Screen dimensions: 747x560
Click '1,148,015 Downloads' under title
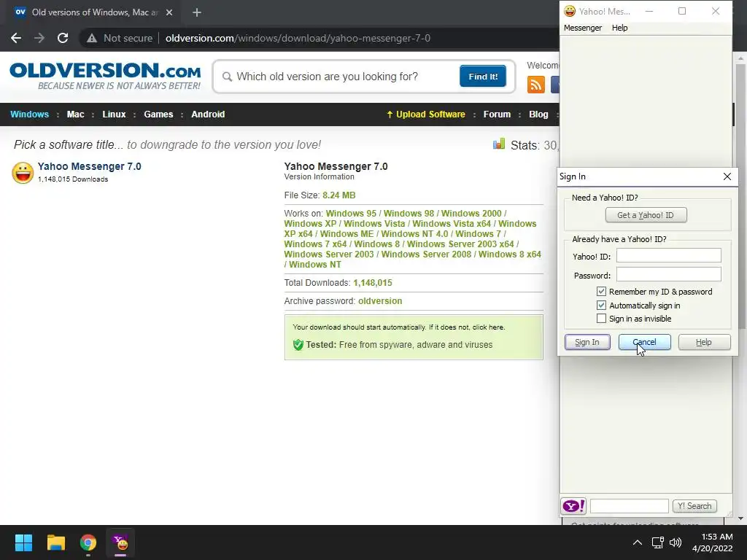[x=73, y=179]
